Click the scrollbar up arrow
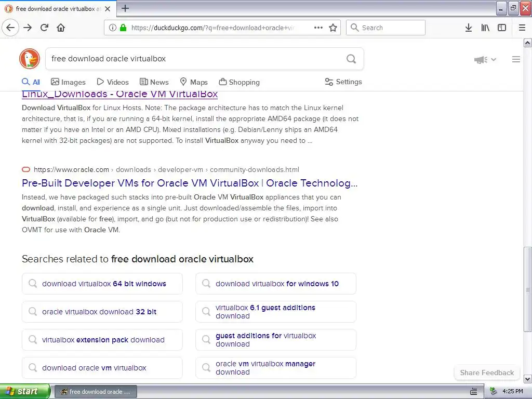The image size is (532, 399). click(x=527, y=43)
